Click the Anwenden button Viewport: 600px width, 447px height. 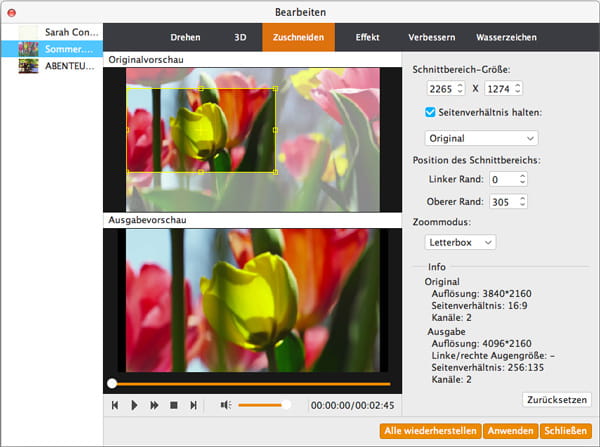(x=508, y=432)
